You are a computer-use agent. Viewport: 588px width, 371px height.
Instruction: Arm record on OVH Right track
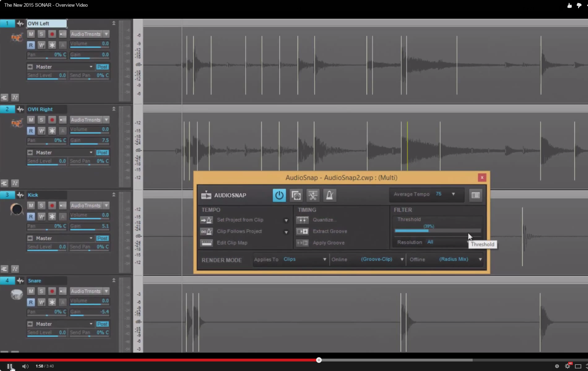(x=52, y=120)
